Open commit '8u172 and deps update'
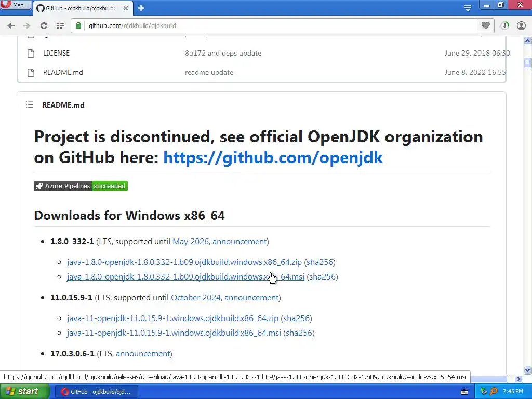532x399 pixels. [x=223, y=54]
